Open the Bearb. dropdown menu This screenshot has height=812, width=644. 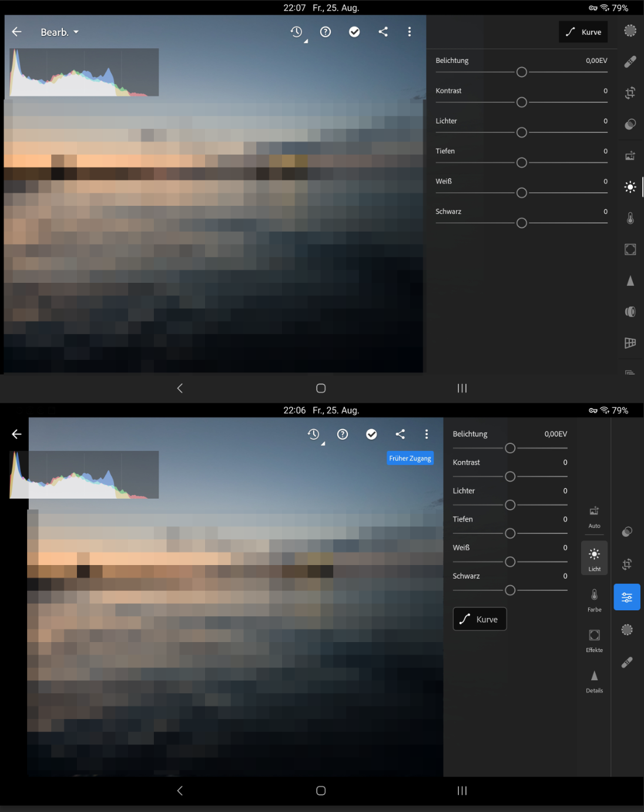coord(59,32)
